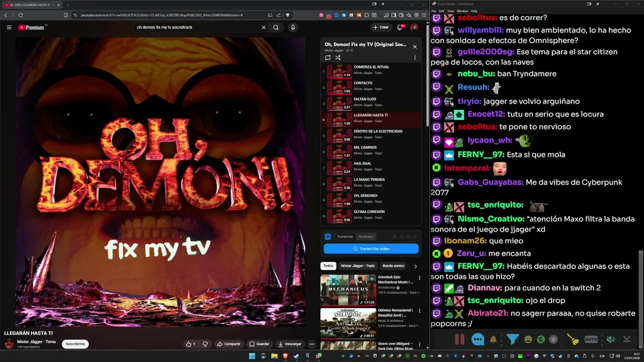Switch to the Transcript tab

[345, 237]
